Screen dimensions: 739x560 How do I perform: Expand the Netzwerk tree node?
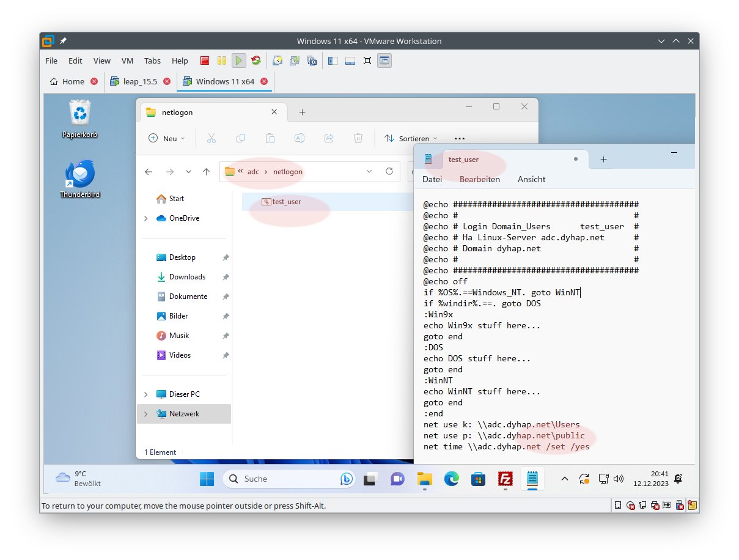[x=145, y=414]
